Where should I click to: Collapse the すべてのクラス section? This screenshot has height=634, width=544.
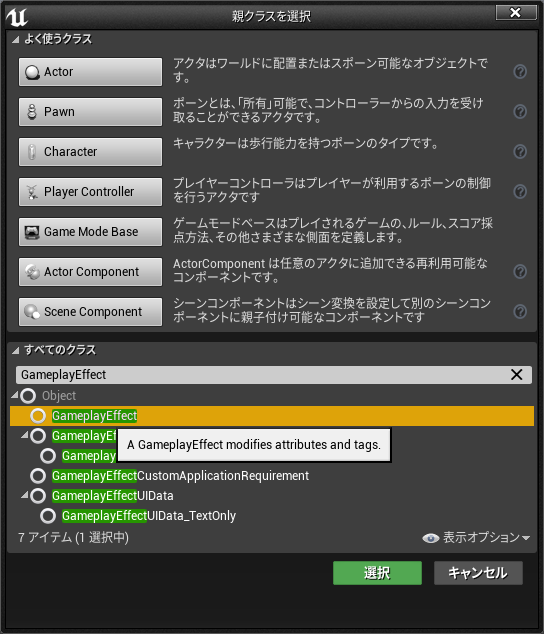click(15, 351)
